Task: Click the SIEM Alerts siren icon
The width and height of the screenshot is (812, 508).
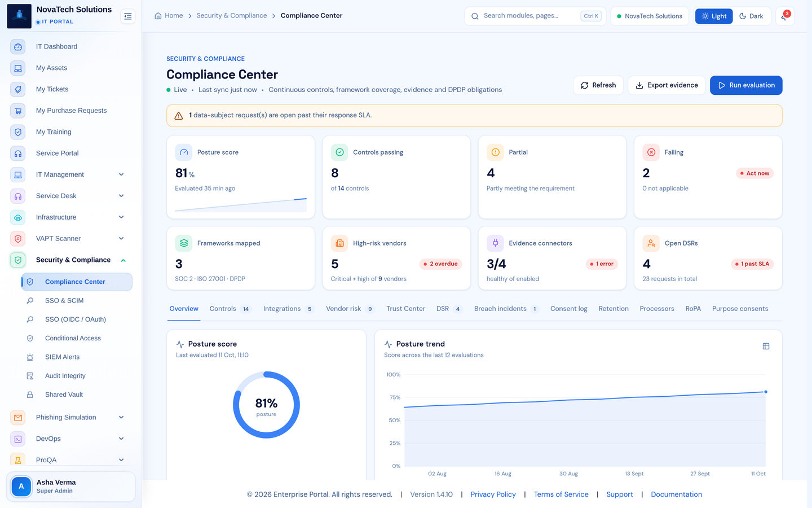Action: pos(30,357)
